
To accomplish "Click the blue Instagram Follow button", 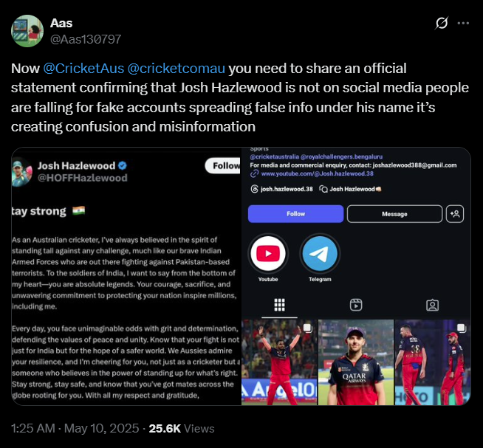I will click(x=295, y=214).
